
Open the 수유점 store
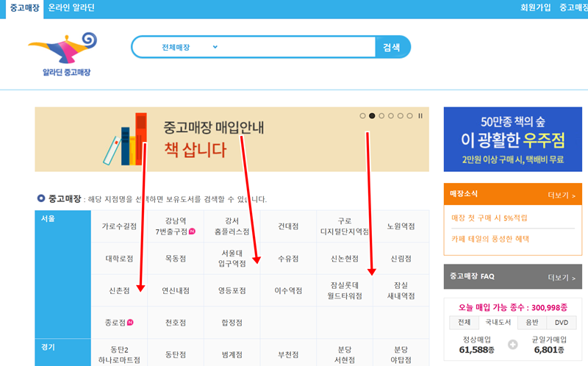288,259
